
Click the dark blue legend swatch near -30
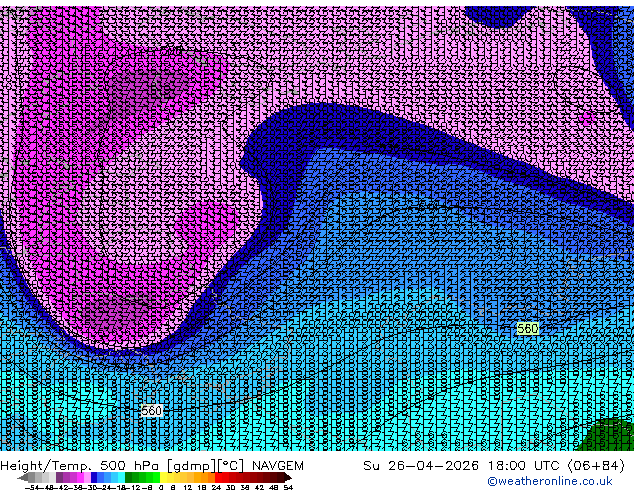(94, 477)
